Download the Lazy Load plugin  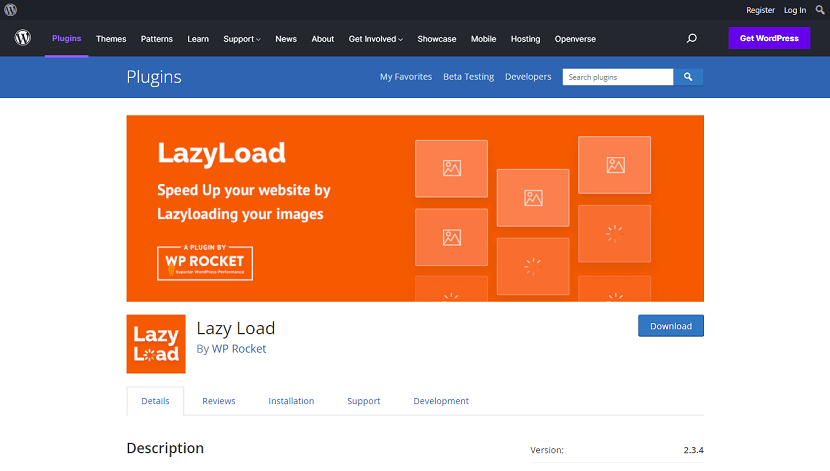671,326
